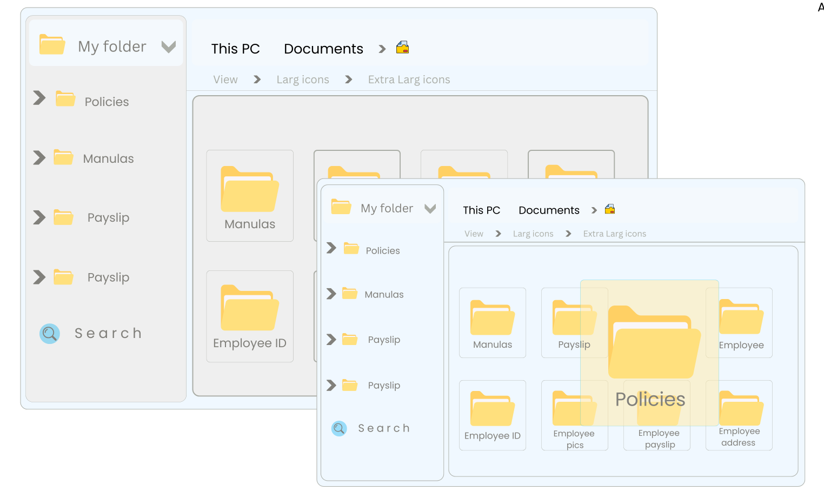Expand the My folder dropdown in front window

(430, 209)
